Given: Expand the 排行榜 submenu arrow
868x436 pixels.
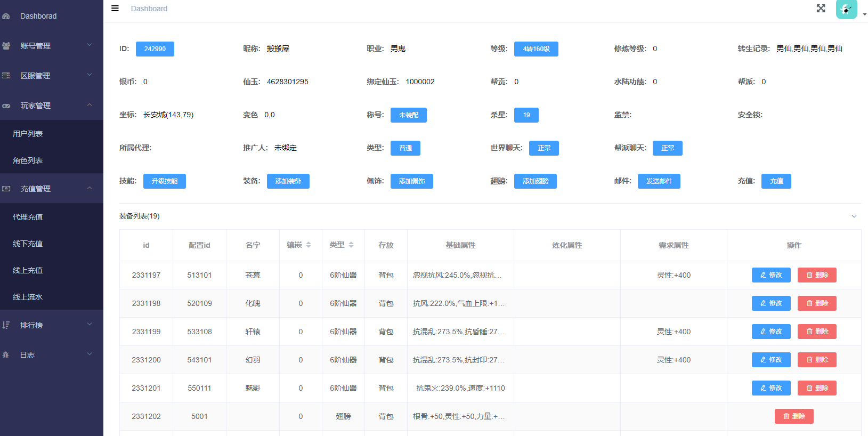Looking at the screenshot, I should click(x=90, y=325).
